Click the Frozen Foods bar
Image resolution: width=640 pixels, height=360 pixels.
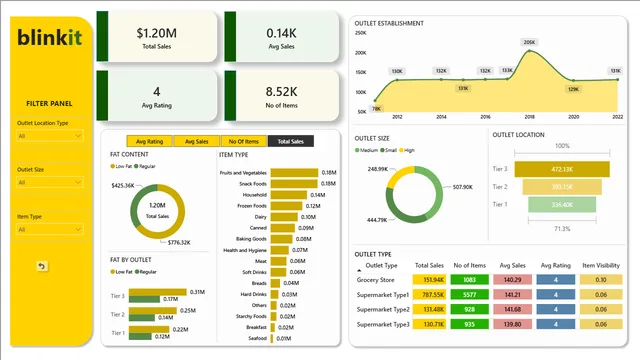pyautogui.click(x=286, y=206)
